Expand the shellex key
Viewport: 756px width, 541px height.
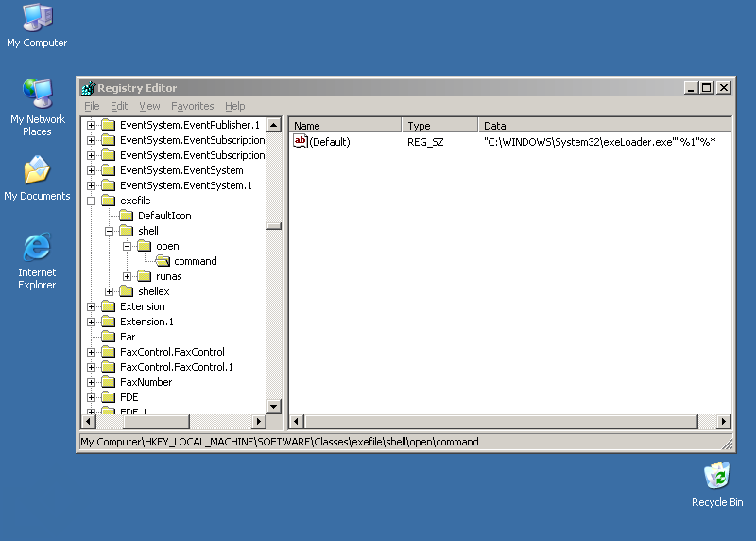click(109, 291)
